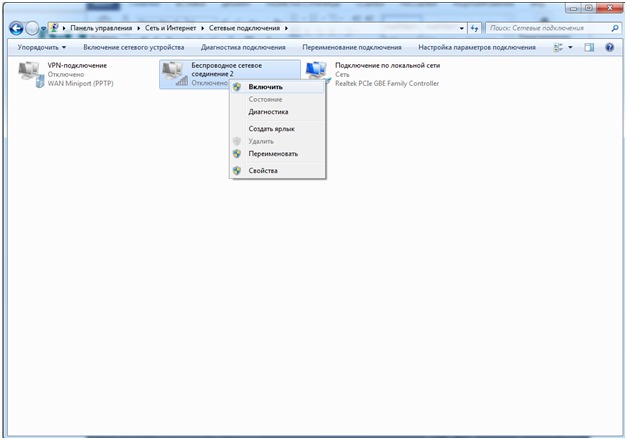Click Диагностика подключения toolbar button

click(243, 47)
